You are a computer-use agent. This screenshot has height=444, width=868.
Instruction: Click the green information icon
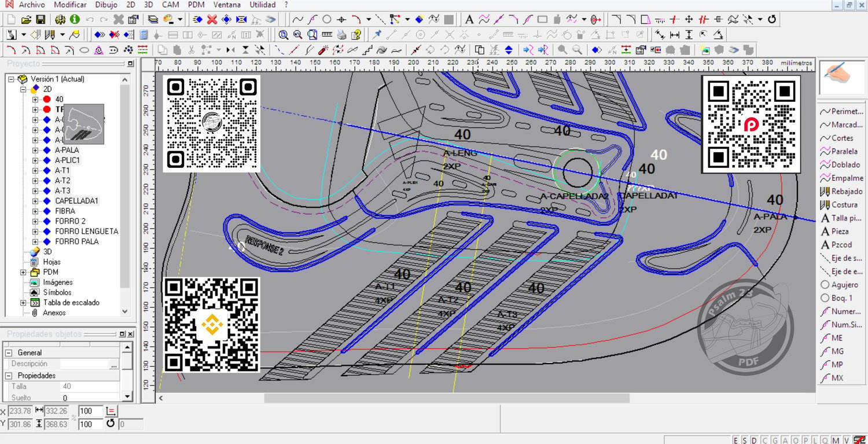coord(74,20)
